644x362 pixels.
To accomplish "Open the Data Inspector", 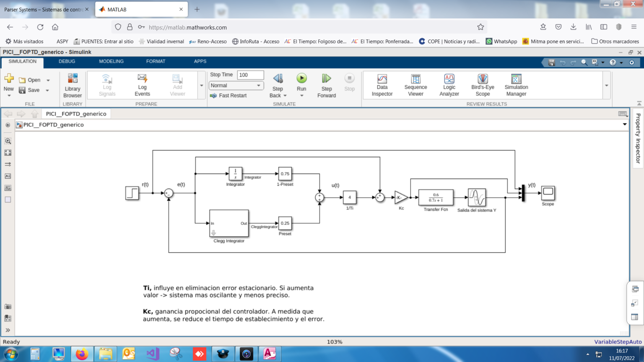I will click(382, 85).
